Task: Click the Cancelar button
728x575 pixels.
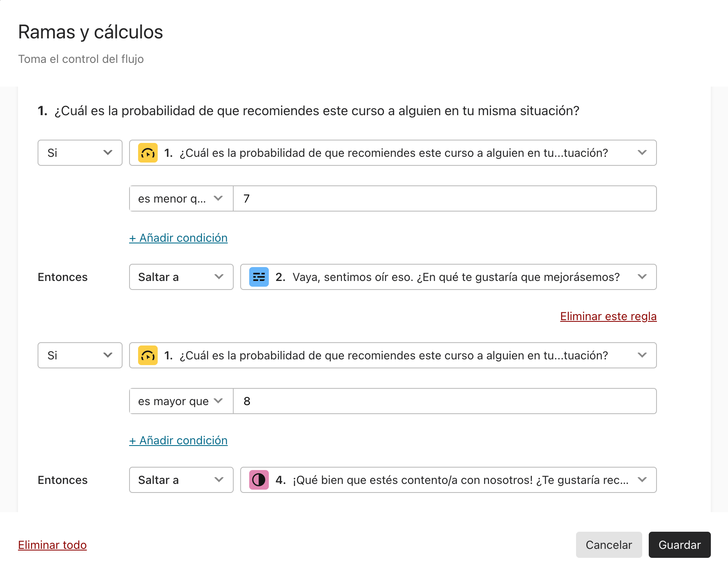Action: coord(609,545)
